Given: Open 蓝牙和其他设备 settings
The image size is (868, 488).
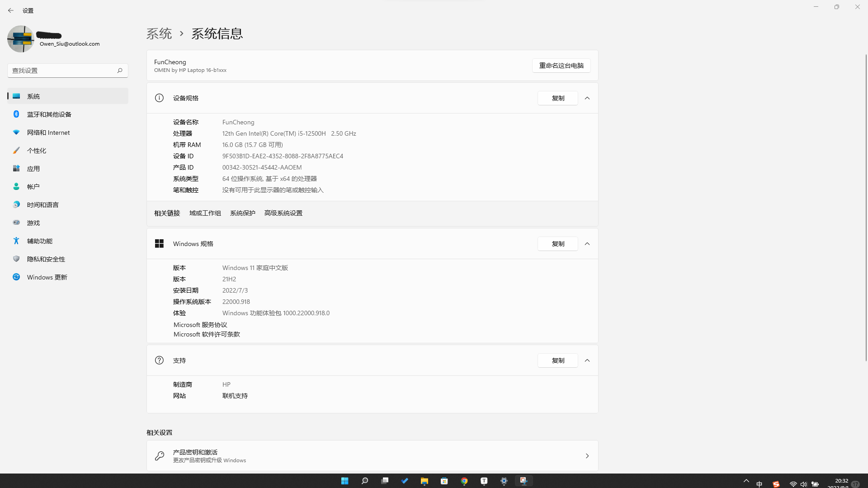Looking at the screenshot, I should (68, 114).
